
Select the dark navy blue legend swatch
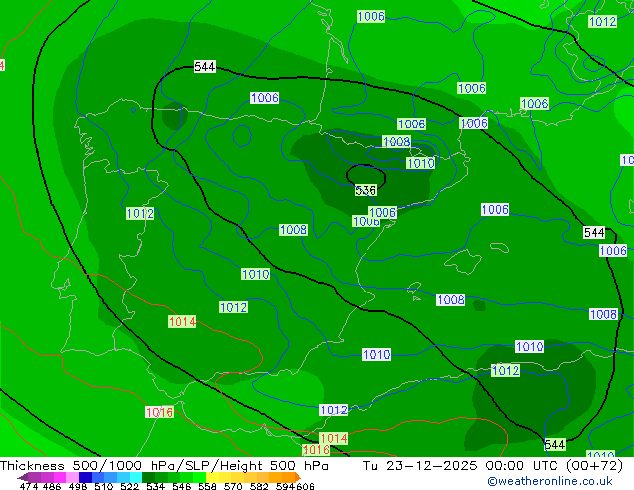tap(85, 477)
